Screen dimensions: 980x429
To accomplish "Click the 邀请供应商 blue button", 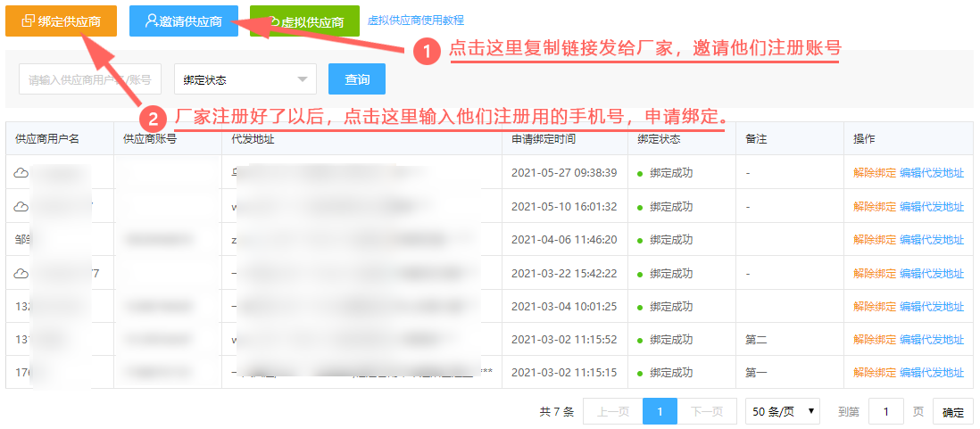I will tap(183, 21).
